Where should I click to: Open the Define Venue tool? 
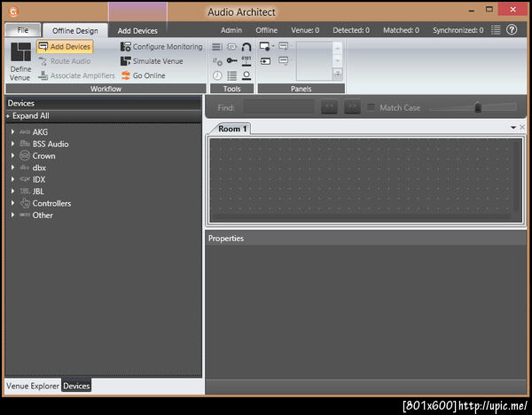20,61
